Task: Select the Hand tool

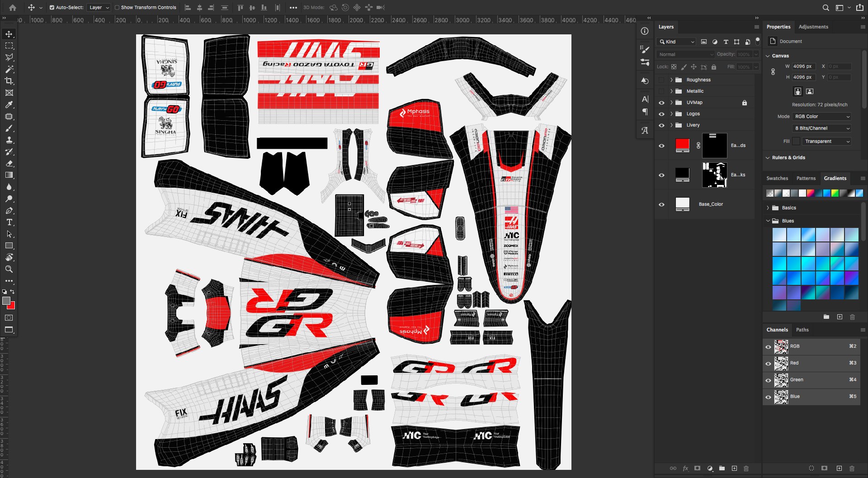Action: (x=9, y=257)
